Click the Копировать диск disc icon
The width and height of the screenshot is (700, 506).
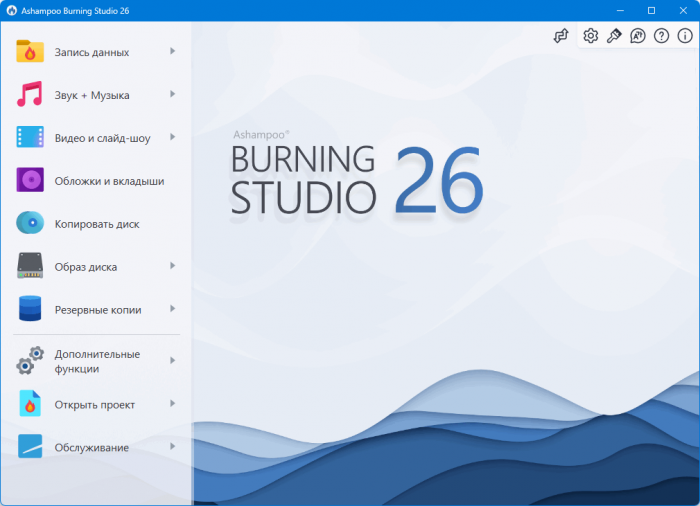pos(30,223)
